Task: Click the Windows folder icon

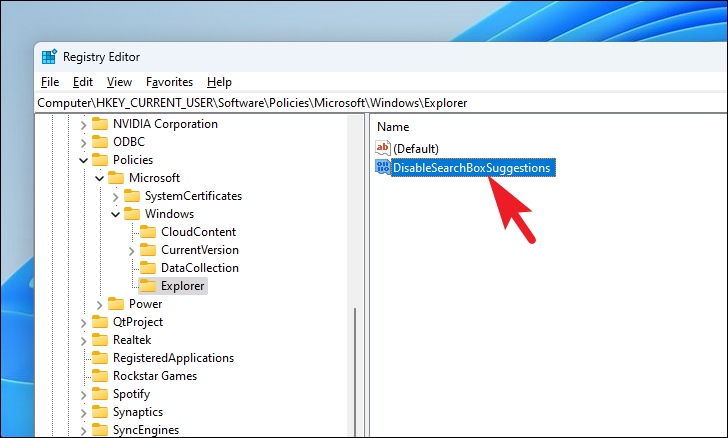Action: 132,214
